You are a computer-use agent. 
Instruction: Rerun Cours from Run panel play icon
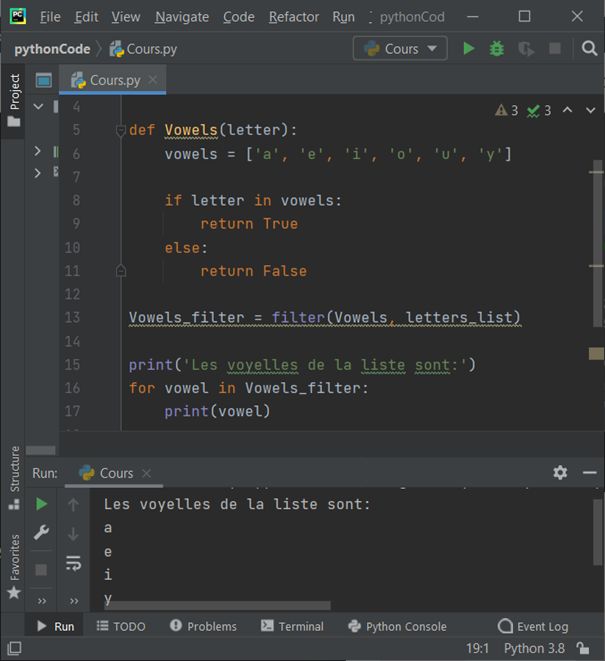click(x=41, y=504)
